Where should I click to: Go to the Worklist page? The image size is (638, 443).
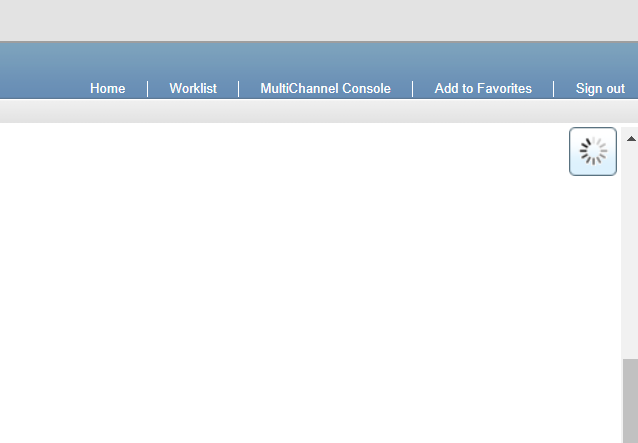tap(193, 88)
